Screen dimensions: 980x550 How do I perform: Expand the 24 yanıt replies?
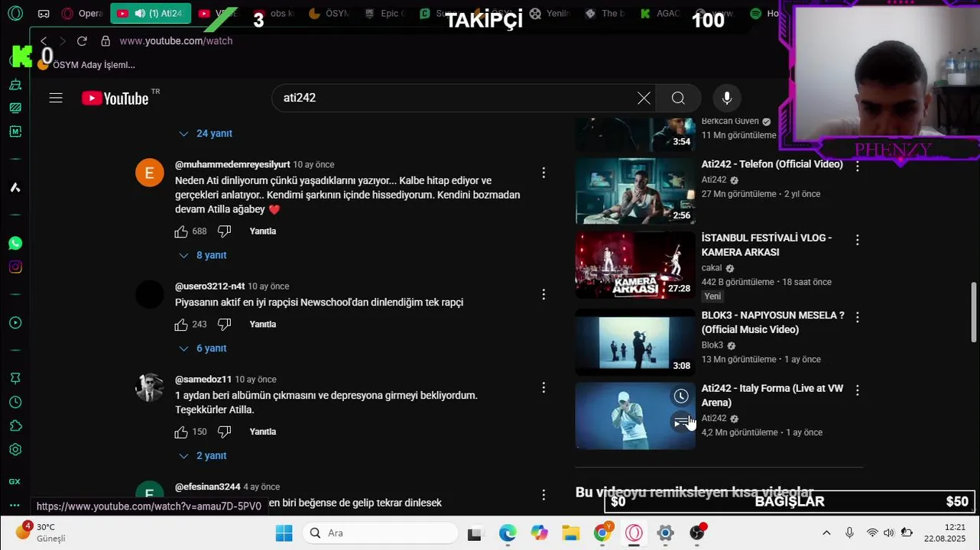pos(206,134)
